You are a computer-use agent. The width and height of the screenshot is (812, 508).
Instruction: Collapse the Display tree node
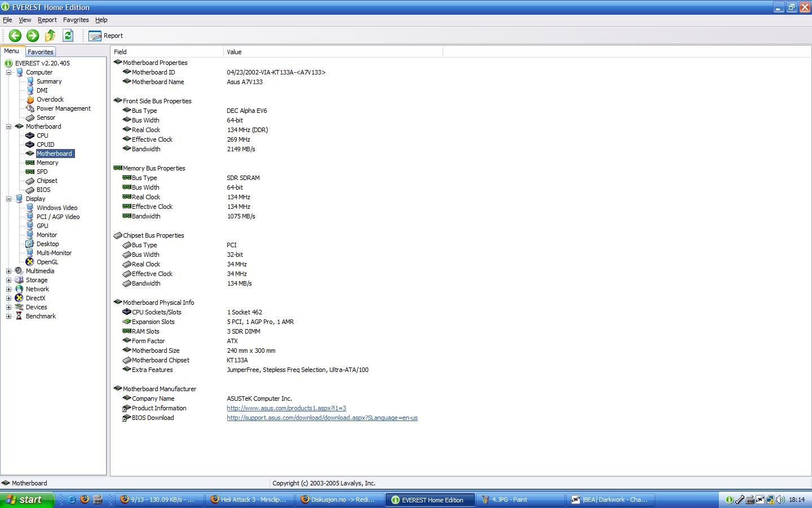[9, 199]
